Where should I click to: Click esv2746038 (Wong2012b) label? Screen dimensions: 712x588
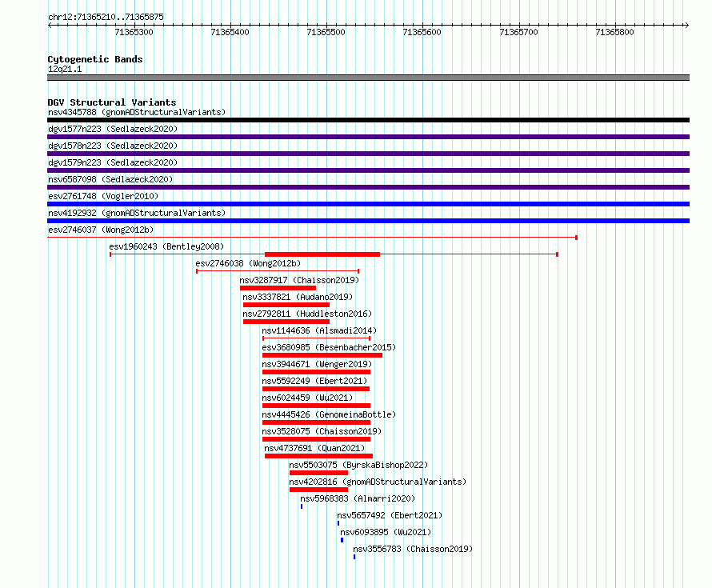tap(248, 263)
